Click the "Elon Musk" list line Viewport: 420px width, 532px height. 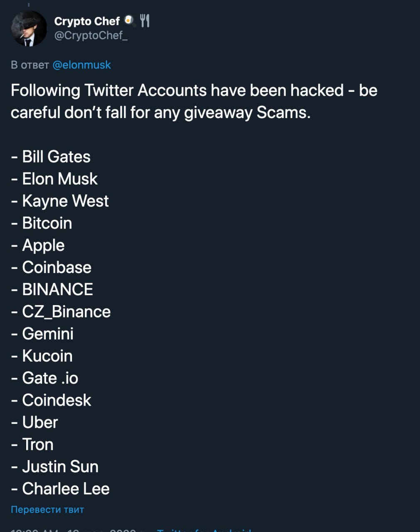(x=54, y=179)
